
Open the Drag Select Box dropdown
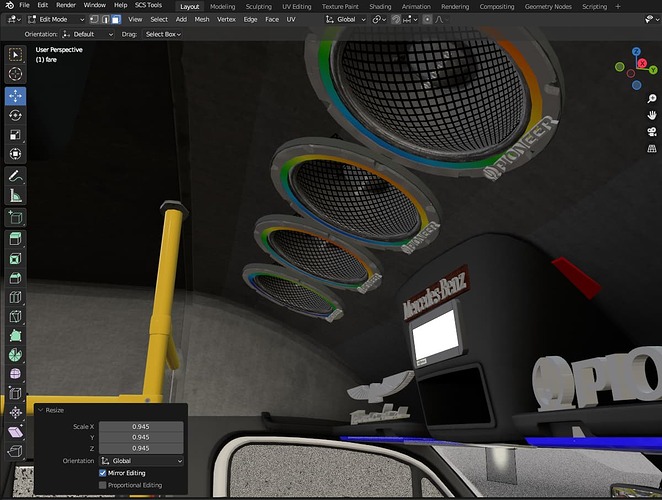coord(163,34)
